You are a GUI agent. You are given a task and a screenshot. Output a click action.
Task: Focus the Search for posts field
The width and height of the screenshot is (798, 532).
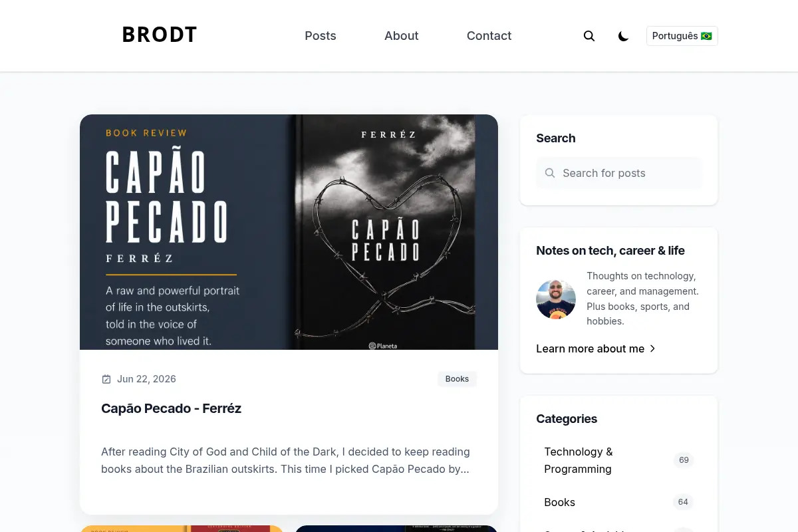618,173
